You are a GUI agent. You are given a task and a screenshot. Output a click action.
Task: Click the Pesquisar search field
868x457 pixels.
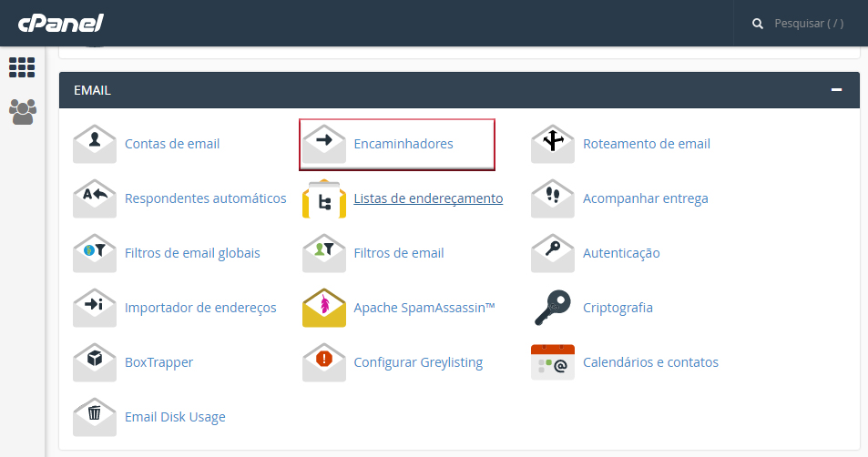pyautogui.click(x=808, y=24)
